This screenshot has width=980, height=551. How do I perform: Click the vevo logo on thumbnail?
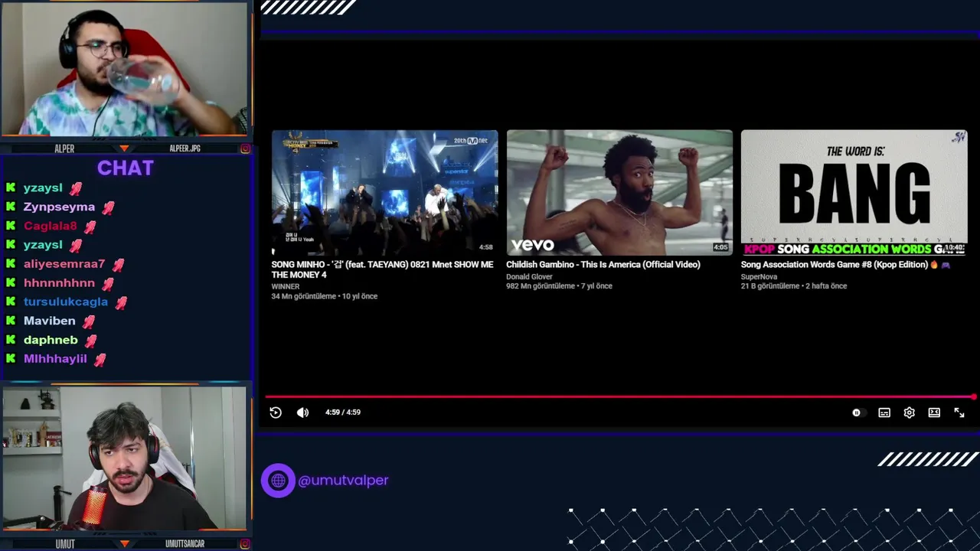[x=533, y=245]
